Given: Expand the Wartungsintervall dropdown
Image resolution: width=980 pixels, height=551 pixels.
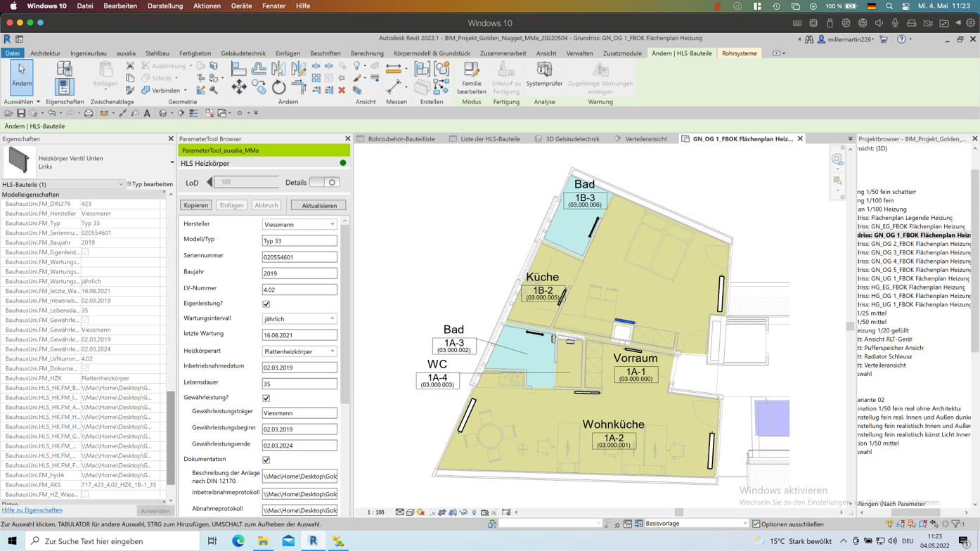Looking at the screenshot, I should point(299,319).
